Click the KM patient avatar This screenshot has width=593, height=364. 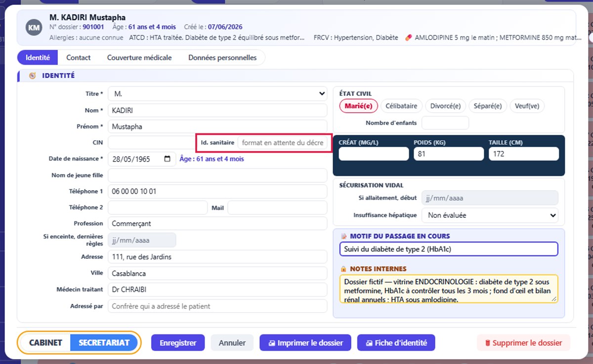click(34, 28)
